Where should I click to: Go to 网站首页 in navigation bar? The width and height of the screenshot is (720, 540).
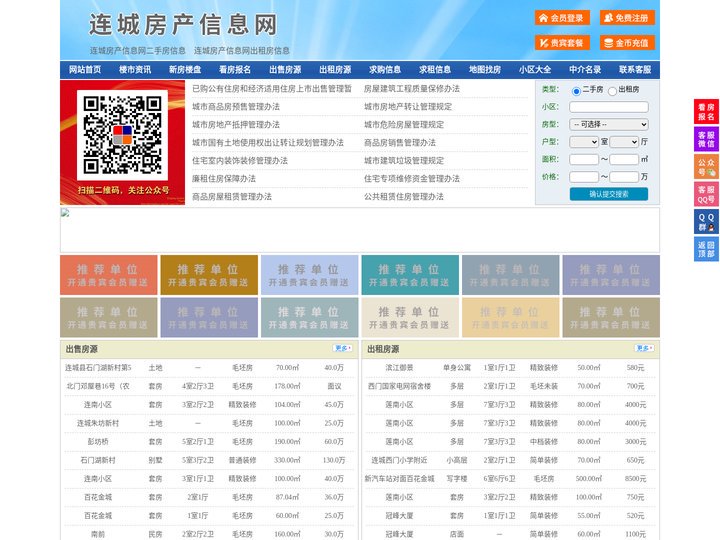pos(85,70)
